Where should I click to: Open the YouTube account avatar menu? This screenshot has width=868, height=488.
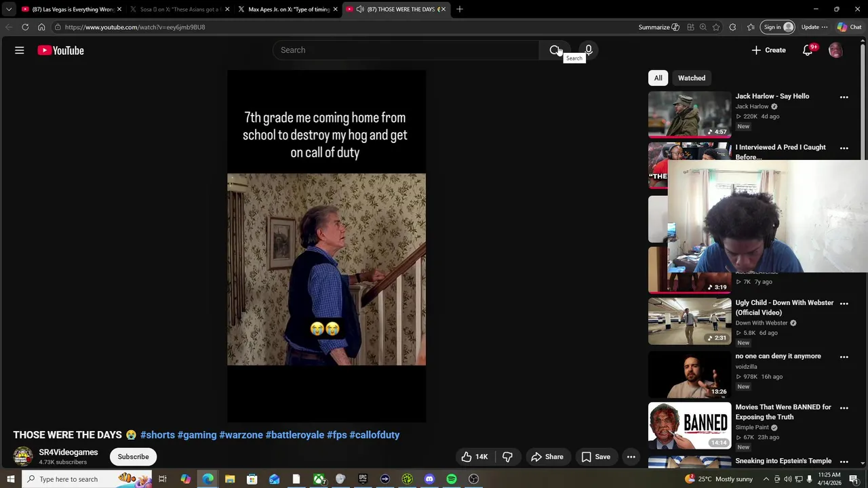point(835,50)
